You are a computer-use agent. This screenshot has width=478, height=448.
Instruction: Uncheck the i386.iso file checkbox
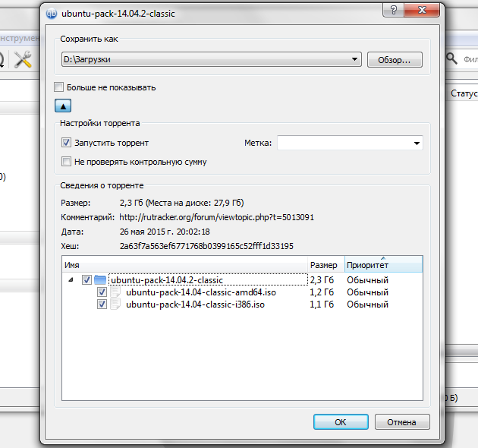tap(102, 304)
